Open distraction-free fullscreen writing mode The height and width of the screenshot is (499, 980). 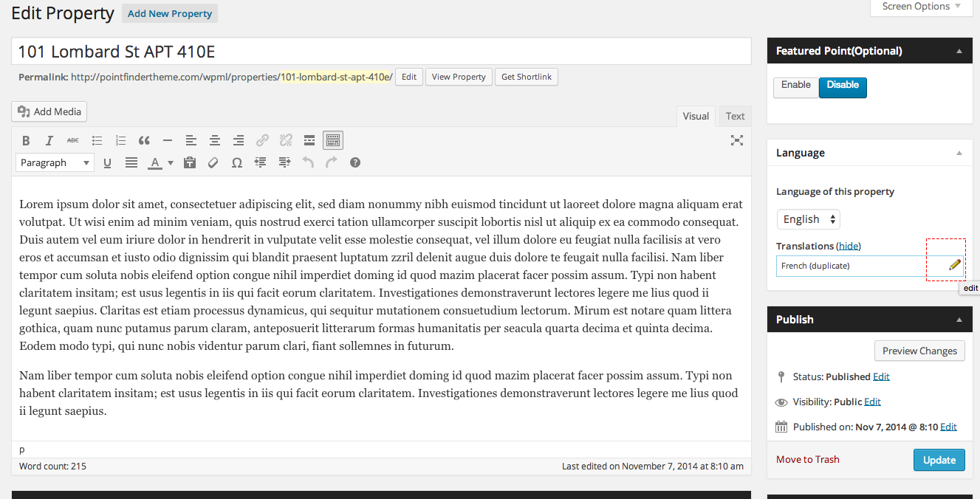tap(736, 140)
